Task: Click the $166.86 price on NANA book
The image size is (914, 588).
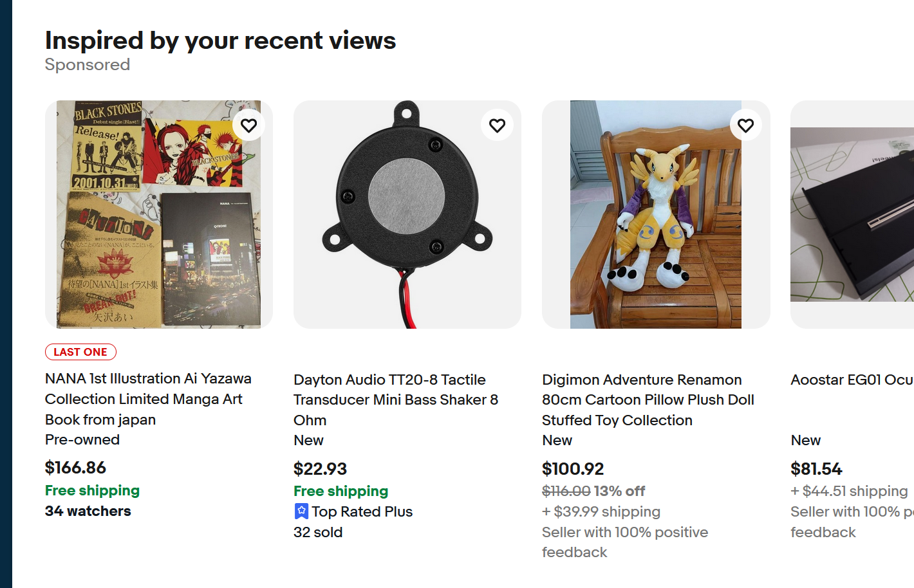Action: click(75, 468)
